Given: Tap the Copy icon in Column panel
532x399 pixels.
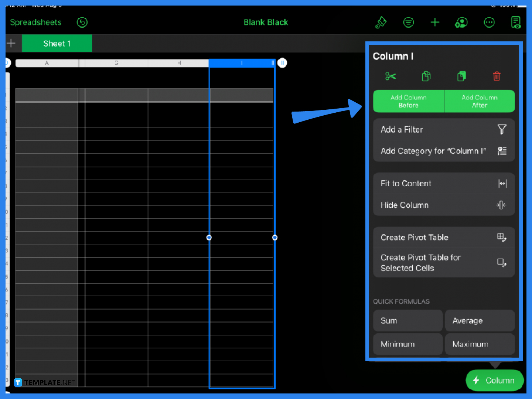Looking at the screenshot, I should point(426,76).
